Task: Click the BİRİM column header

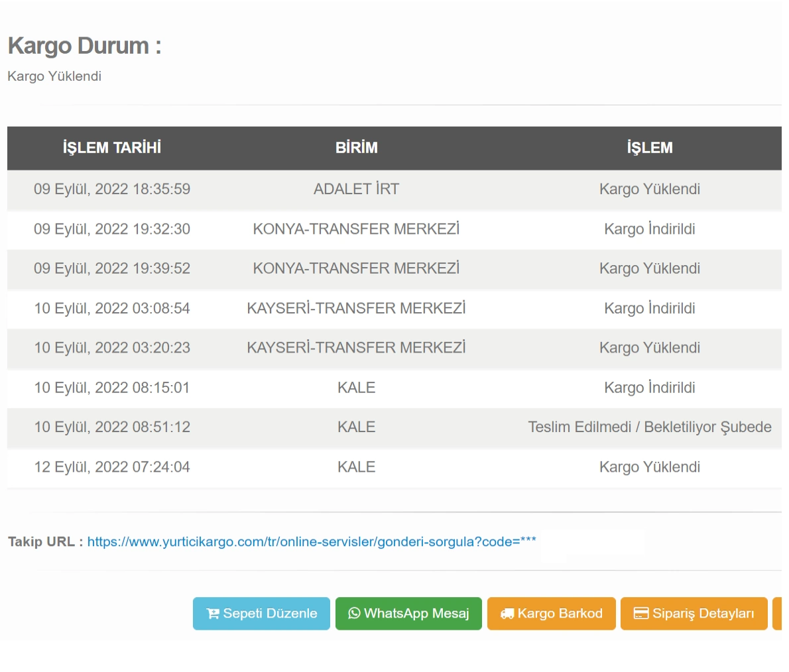Action: pos(356,148)
